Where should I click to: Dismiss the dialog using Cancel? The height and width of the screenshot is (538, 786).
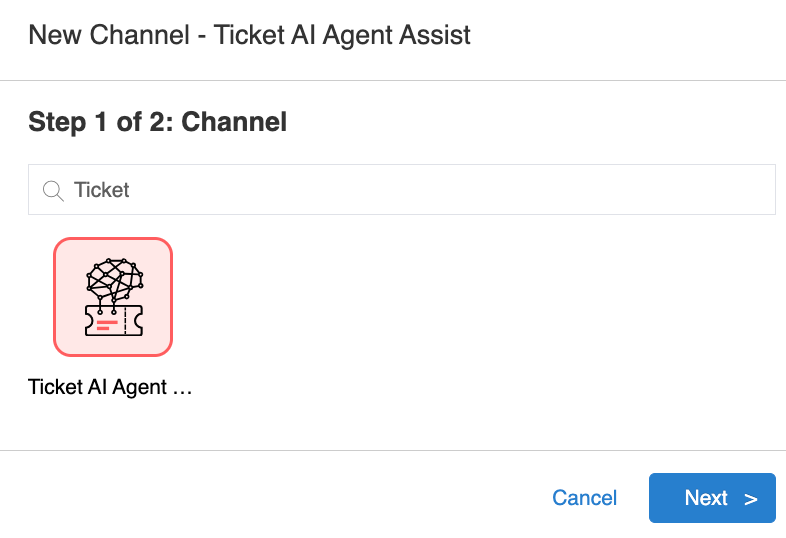click(x=585, y=498)
